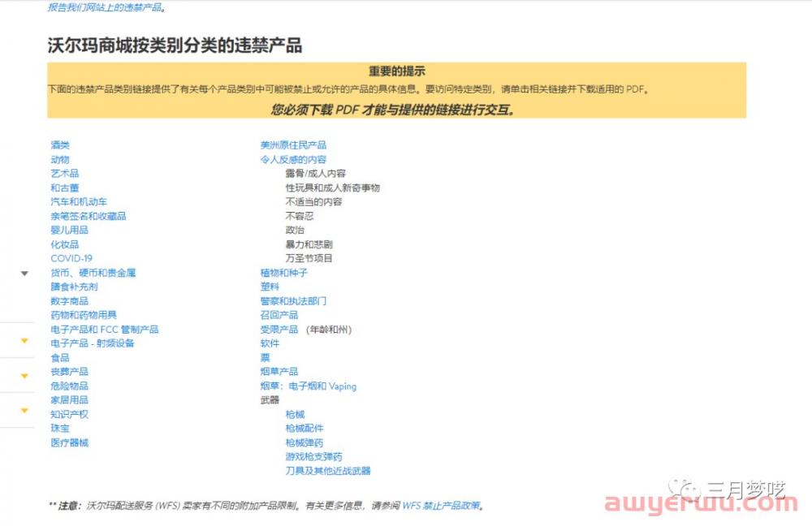The width and height of the screenshot is (812, 526).
Task: Open the 酒类 category link
Action: click(60, 145)
